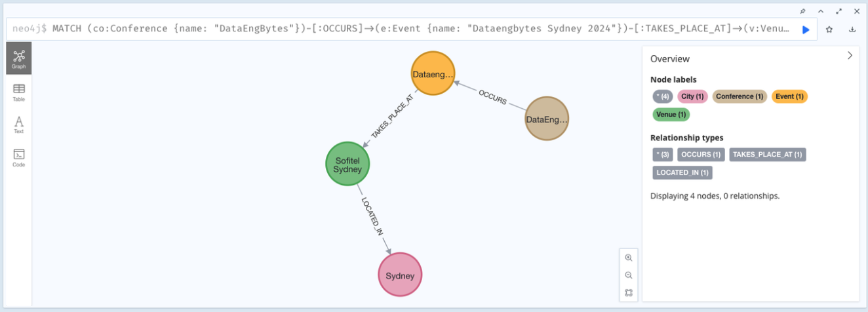Select the OCCURS (1) relationship badge
Viewport: 868px width, 312px height.
coord(701,155)
